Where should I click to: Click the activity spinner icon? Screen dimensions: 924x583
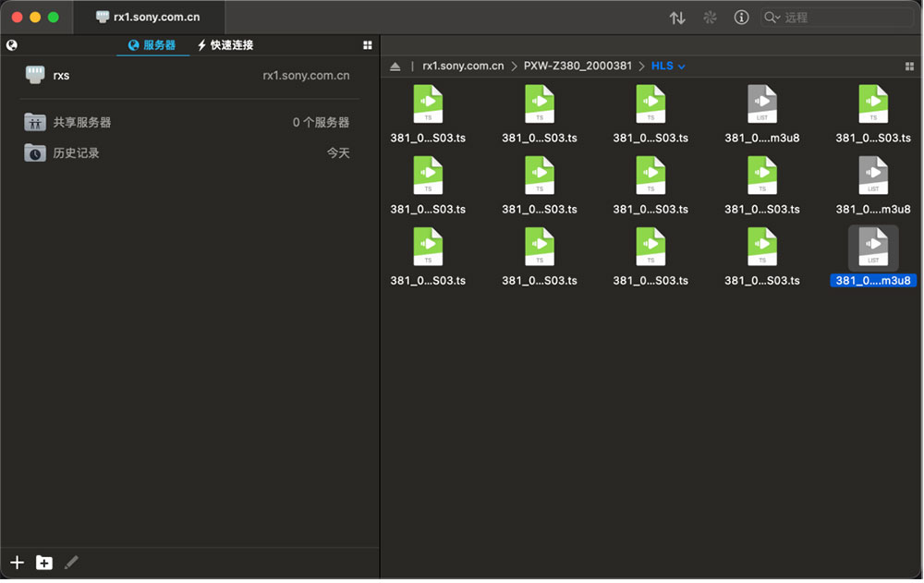click(710, 18)
